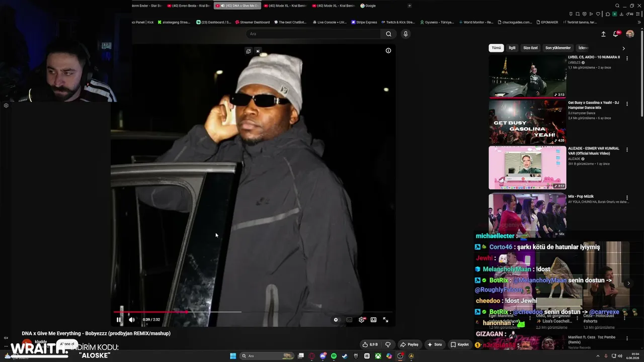Image resolution: width=644 pixels, height=362 pixels.
Task: Open the LVBEL C5, AKDO video thumbnail
Action: point(527,76)
